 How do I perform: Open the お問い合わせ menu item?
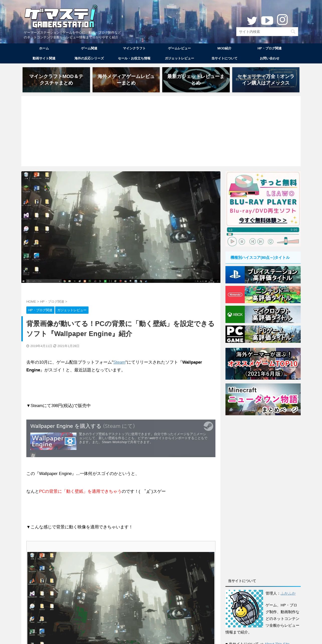click(270, 58)
